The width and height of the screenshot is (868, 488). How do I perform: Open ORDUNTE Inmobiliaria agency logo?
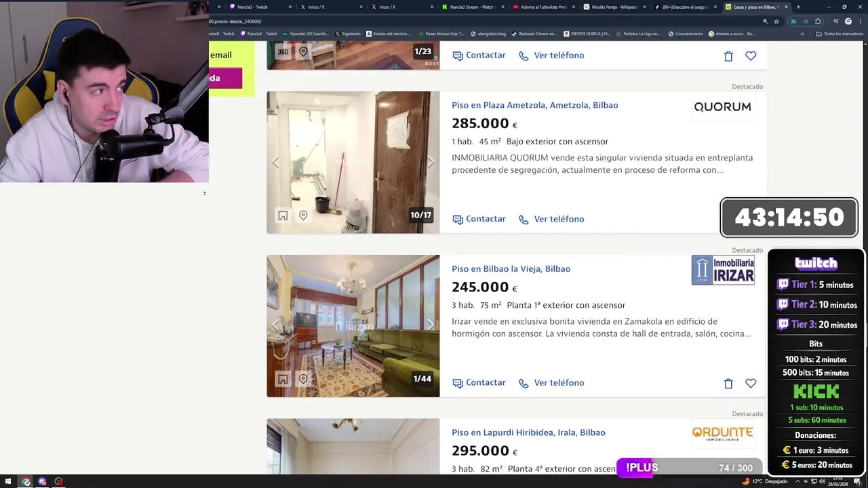tap(722, 434)
